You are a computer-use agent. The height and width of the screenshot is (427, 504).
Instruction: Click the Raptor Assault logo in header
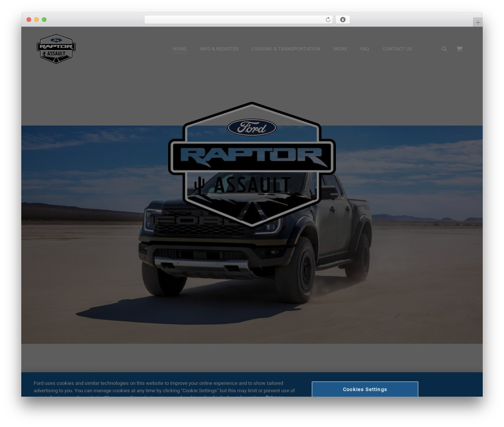coord(56,49)
